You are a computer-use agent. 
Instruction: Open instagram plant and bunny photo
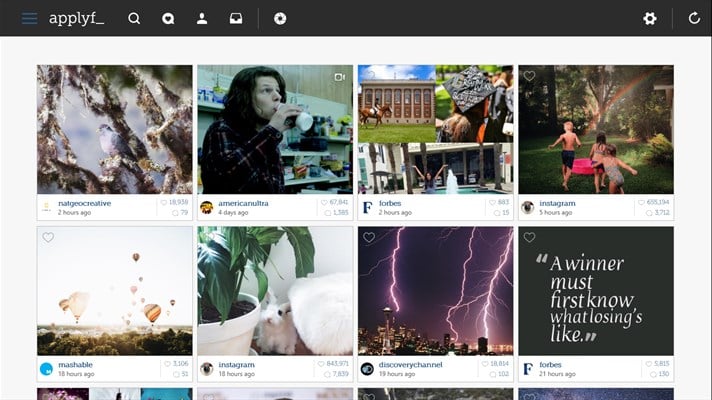tap(275, 291)
